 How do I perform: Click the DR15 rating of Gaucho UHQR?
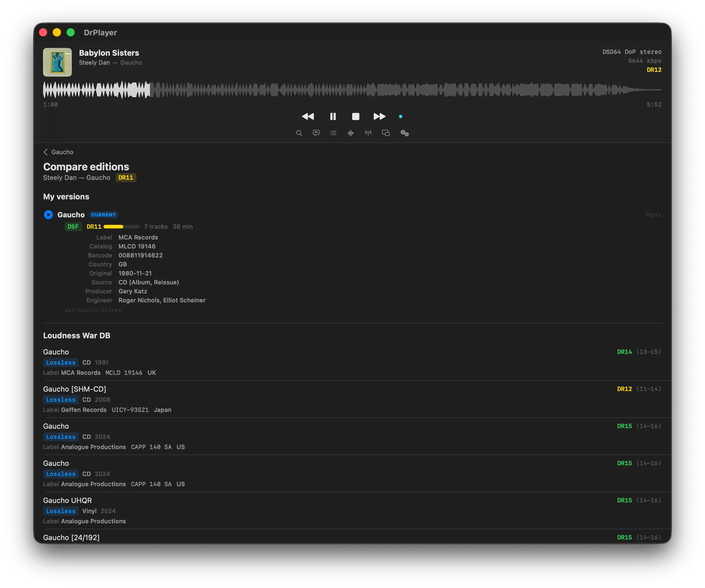click(x=625, y=500)
